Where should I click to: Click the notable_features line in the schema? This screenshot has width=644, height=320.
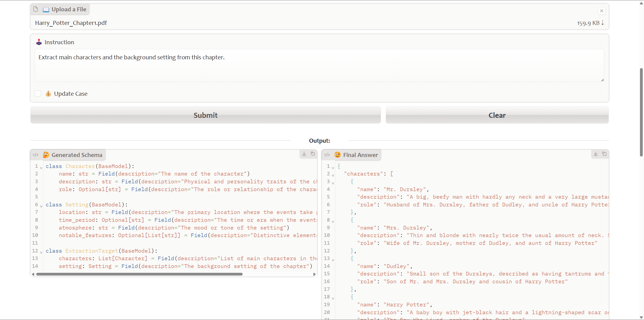pos(188,235)
